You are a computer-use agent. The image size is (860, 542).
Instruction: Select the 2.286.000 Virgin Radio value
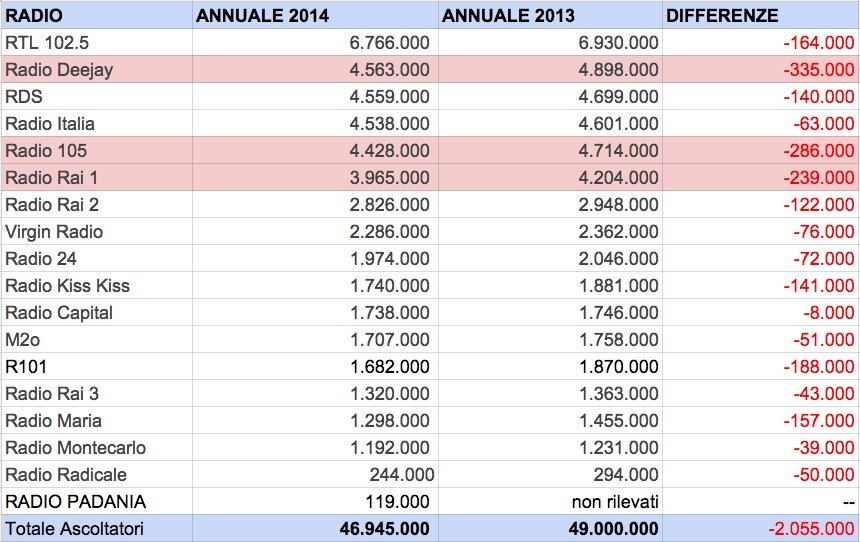pos(389,232)
